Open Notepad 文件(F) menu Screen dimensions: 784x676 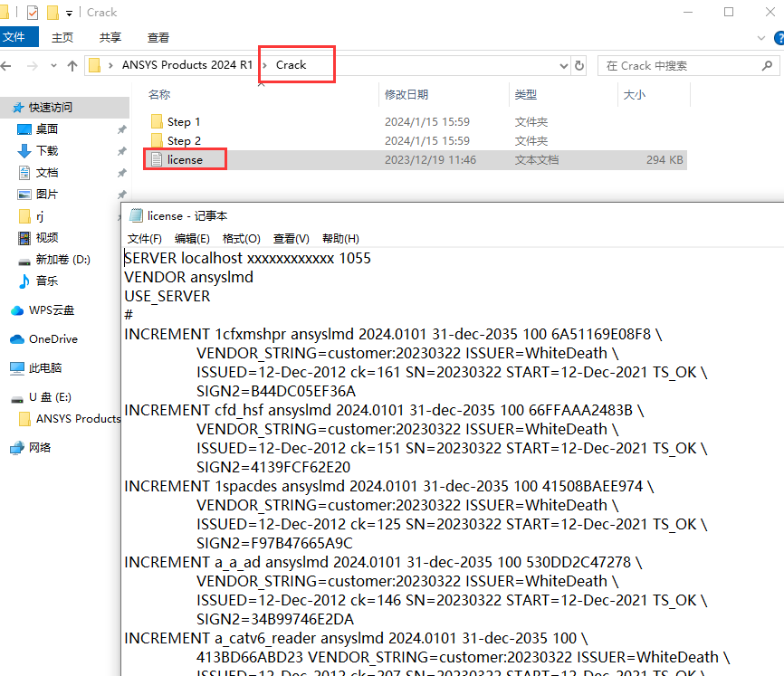(145, 239)
